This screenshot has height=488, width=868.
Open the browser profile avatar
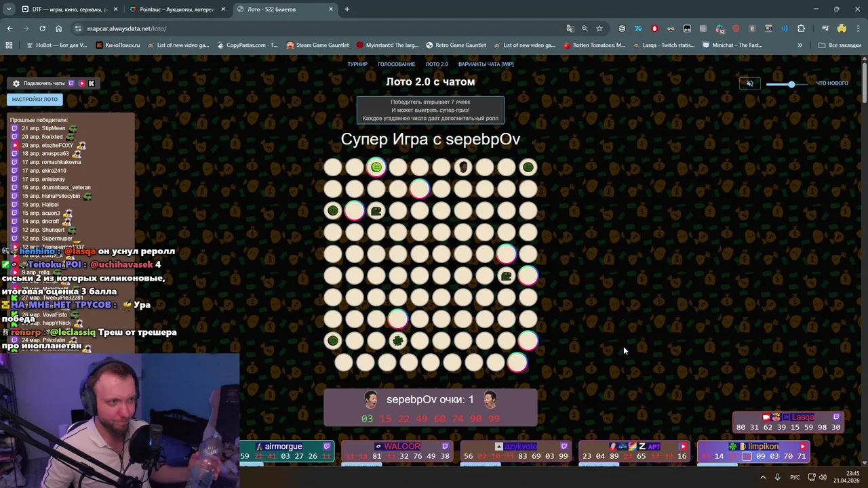click(x=842, y=28)
